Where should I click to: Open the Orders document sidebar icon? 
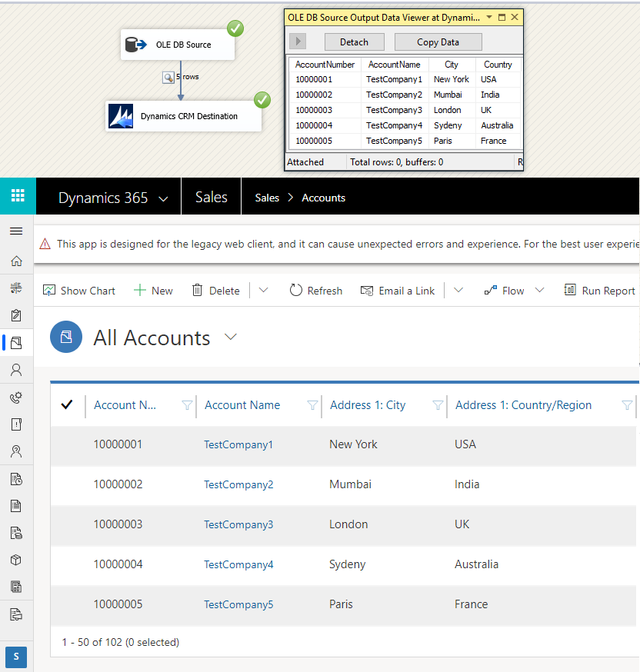click(16, 506)
